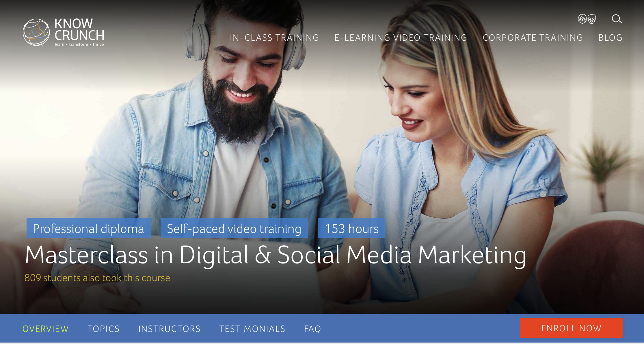Screen dimensions: 644x344
Task: Open the In-Class Training menu
Action: click(x=274, y=38)
